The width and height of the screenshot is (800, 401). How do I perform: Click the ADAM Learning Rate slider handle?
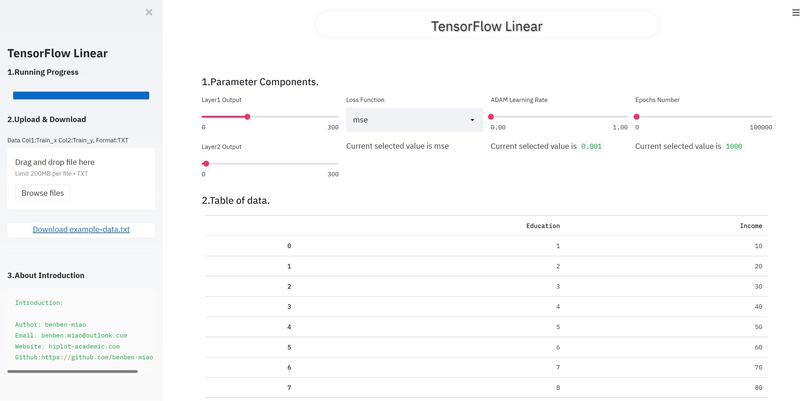tap(491, 117)
